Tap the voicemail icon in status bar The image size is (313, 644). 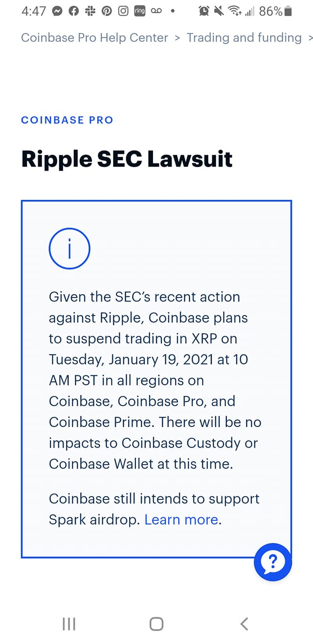click(156, 12)
